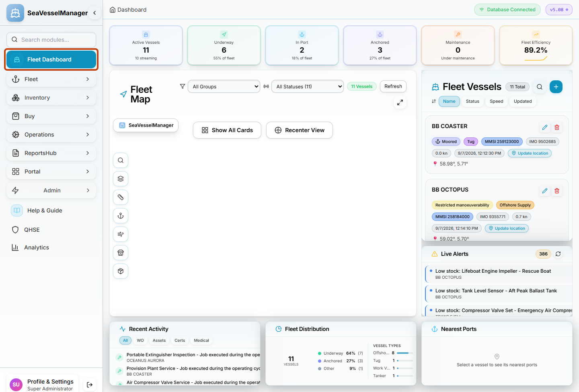Expand the Fleet Map to fullscreen
This screenshot has height=392, width=579.
point(400,103)
